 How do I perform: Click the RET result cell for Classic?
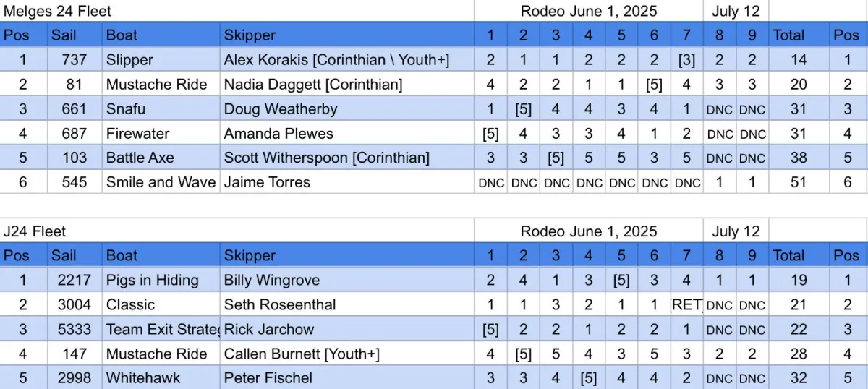pyautogui.click(x=686, y=305)
